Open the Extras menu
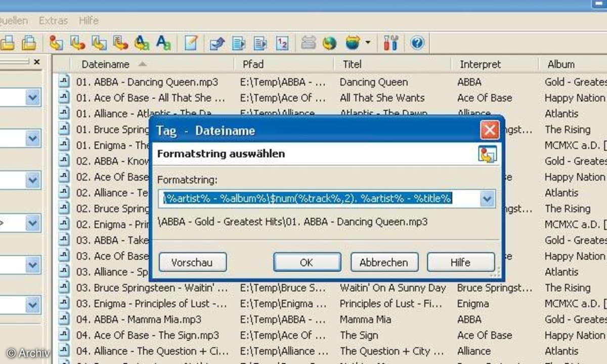This screenshot has height=364, width=607. coord(53,21)
